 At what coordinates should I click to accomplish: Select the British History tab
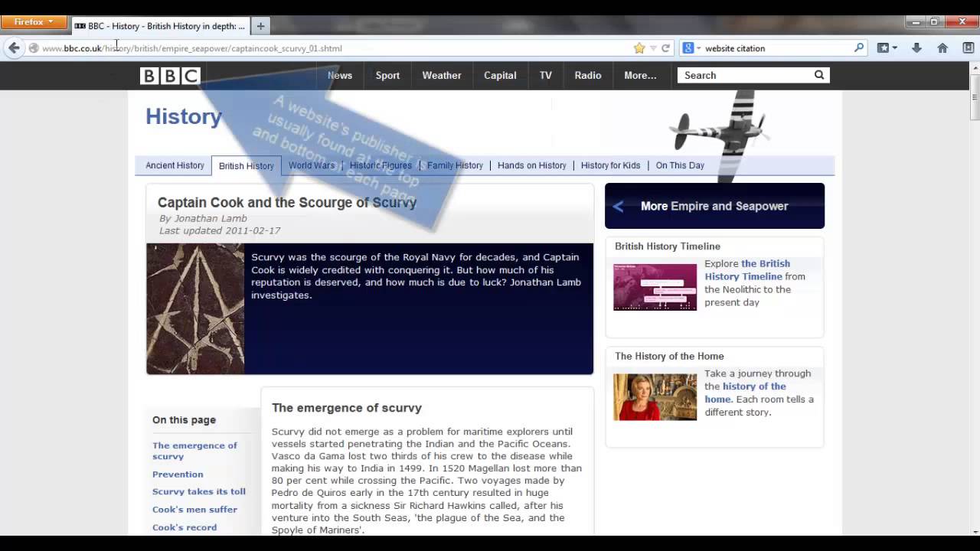click(x=246, y=166)
